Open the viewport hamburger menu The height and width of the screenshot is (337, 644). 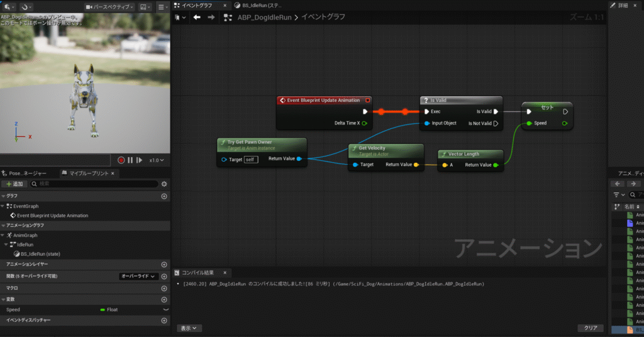163,7
